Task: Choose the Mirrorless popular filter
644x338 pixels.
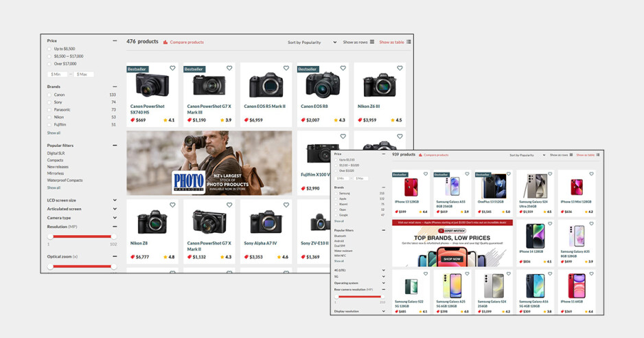Action: point(56,174)
